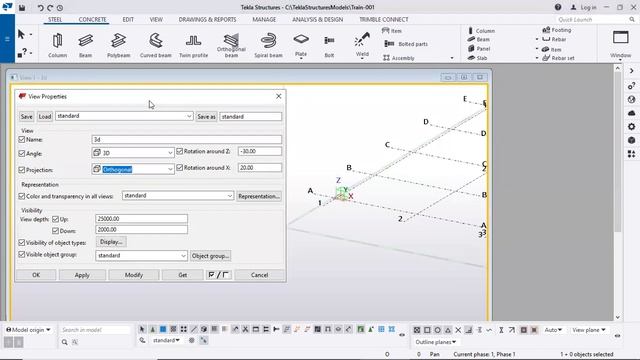Viewport: 640px width, 360px height.
Task: Click the Assembly command
Action: [398, 58]
